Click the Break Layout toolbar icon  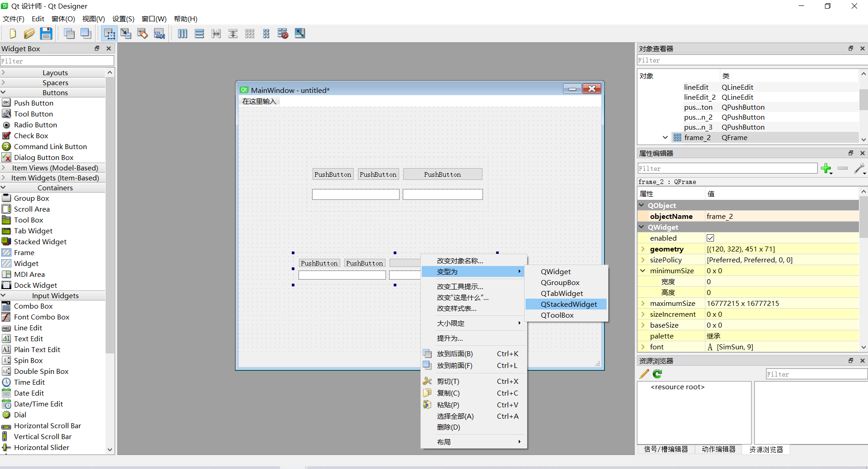(283, 34)
